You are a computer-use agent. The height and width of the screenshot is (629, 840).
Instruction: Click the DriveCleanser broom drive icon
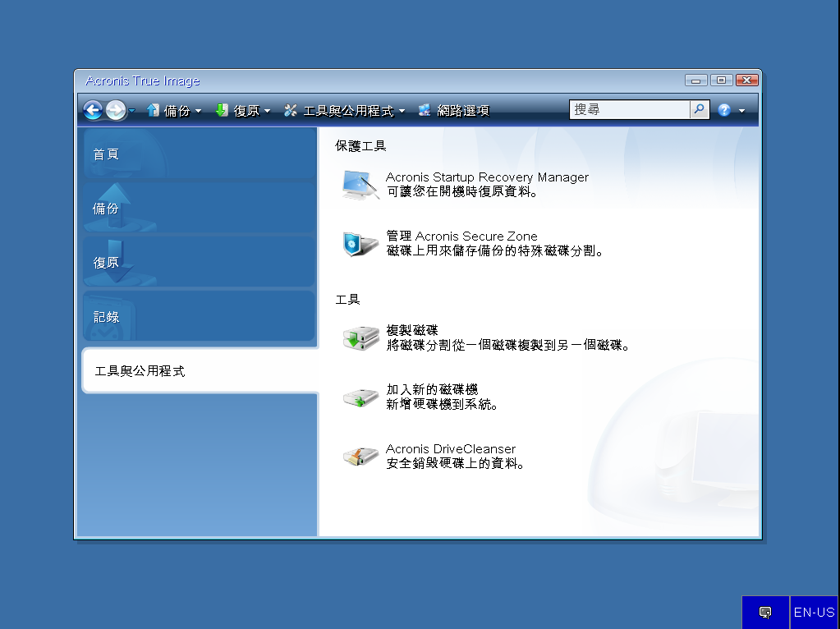tap(360, 456)
